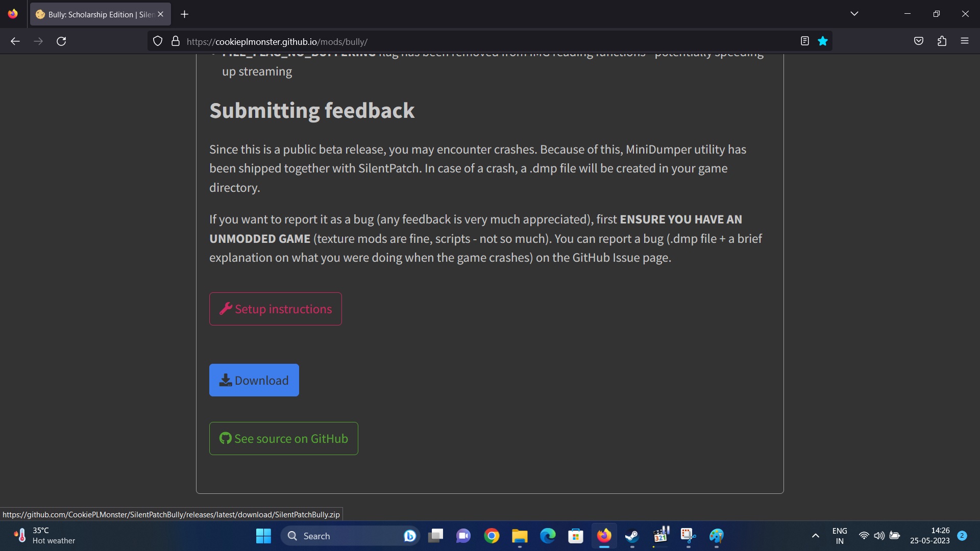Open Google Chrome from taskbar

(492, 536)
